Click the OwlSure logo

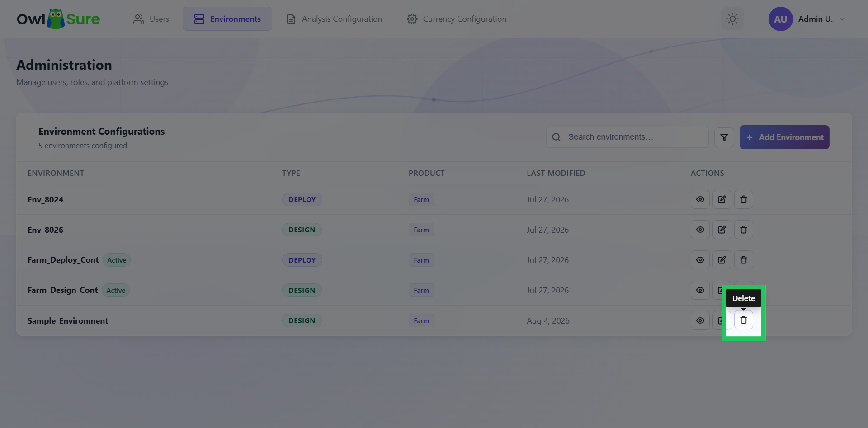58,19
